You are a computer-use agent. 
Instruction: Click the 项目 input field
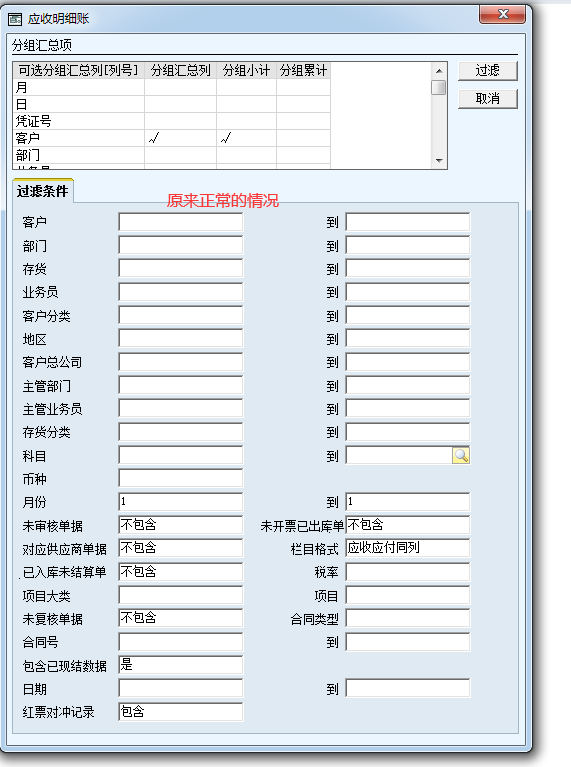(408, 595)
